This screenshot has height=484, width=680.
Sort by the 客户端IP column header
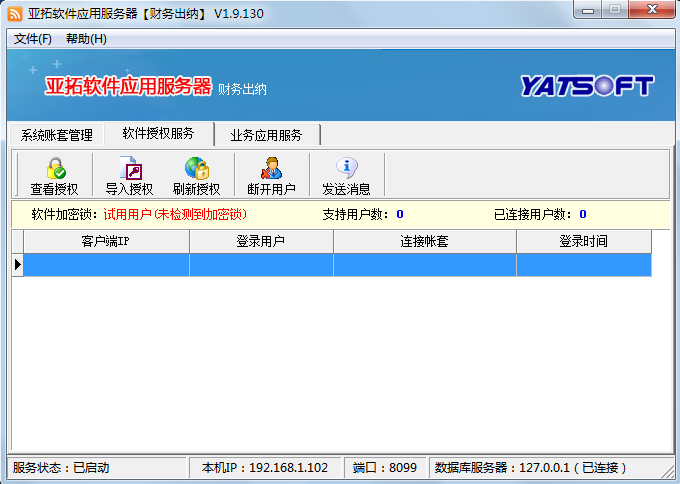pyautogui.click(x=106, y=241)
